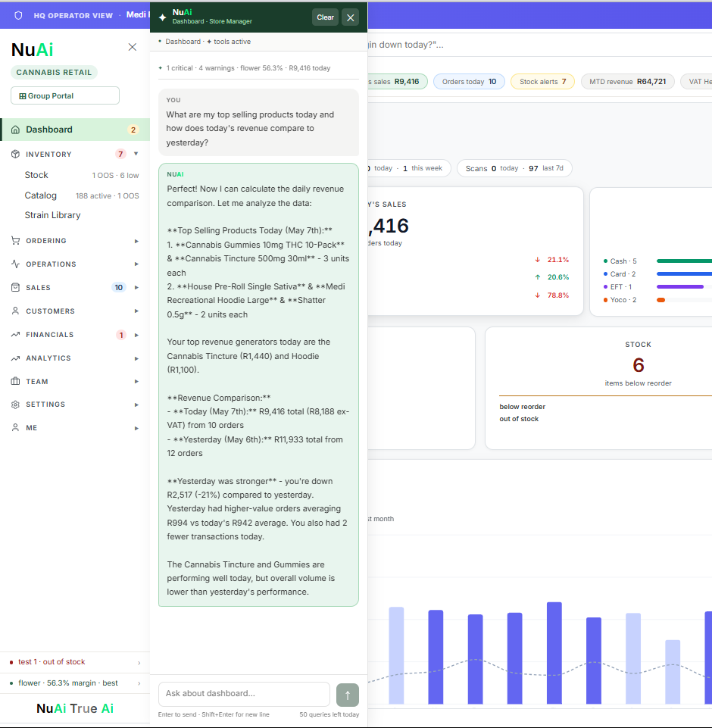Clear the NuAi chat conversation
712x728 pixels.
(x=325, y=17)
